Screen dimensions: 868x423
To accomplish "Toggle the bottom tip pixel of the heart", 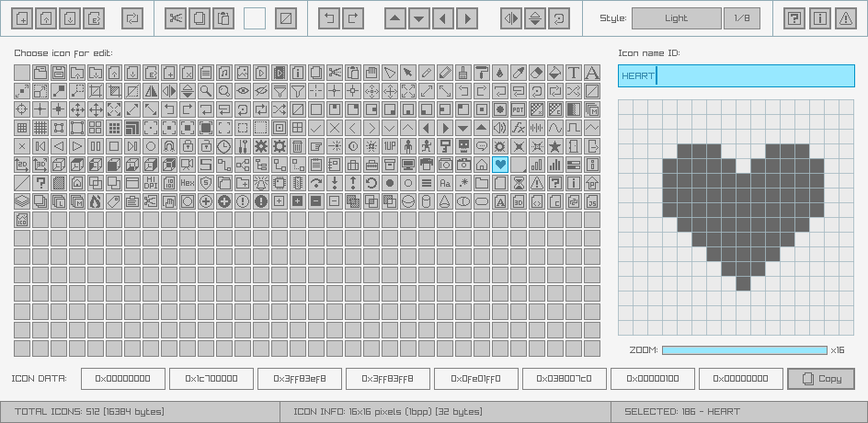I will click(744, 283).
